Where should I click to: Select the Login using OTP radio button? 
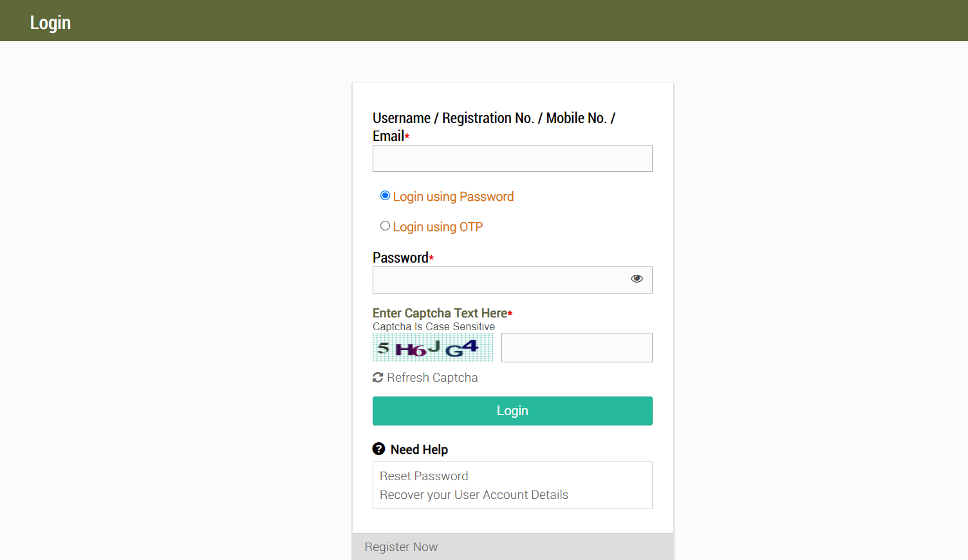385,226
